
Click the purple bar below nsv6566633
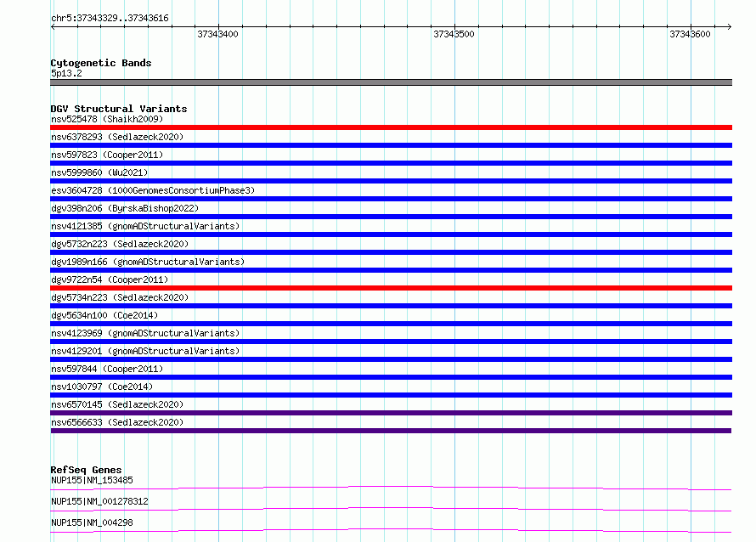click(391, 431)
